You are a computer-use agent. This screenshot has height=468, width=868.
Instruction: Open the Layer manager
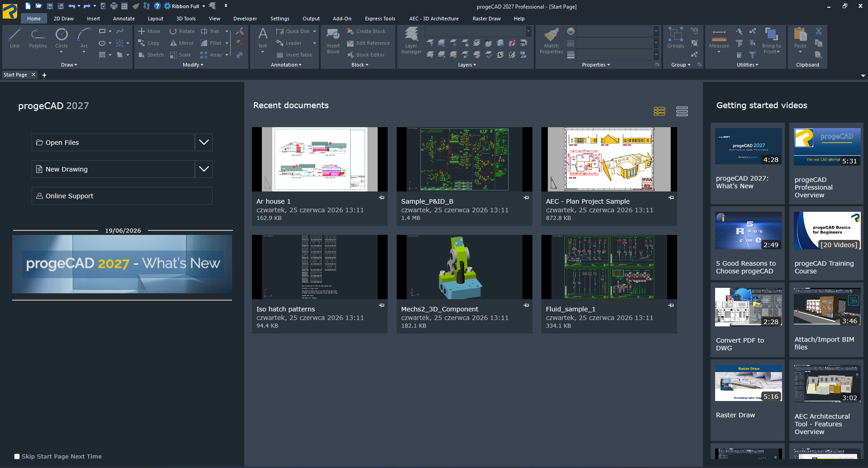[x=411, y=41]
